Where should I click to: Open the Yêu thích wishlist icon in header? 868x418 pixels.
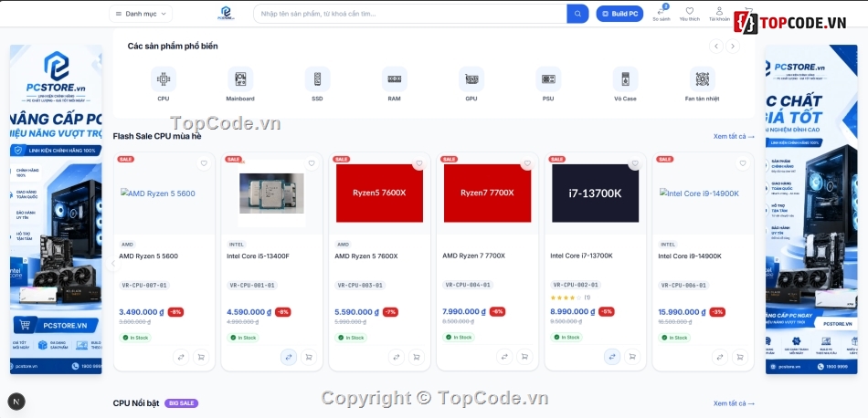pos(690,14)
